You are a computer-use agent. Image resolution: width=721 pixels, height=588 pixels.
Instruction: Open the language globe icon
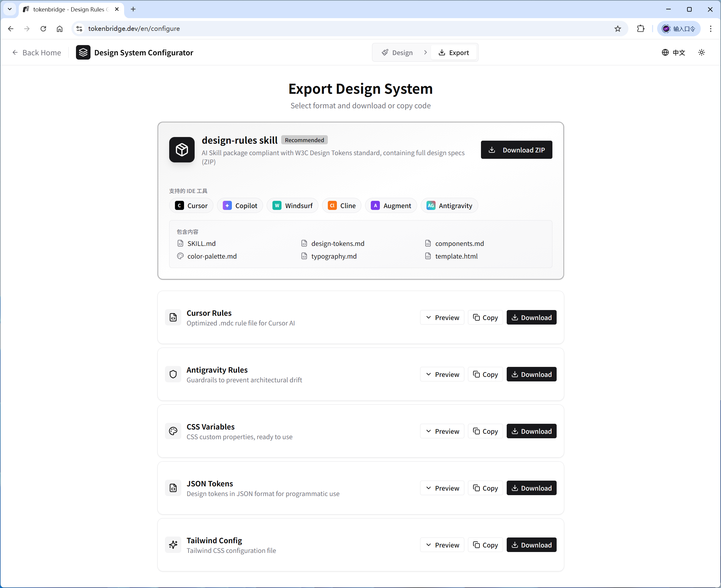click(x=665, y=53)
